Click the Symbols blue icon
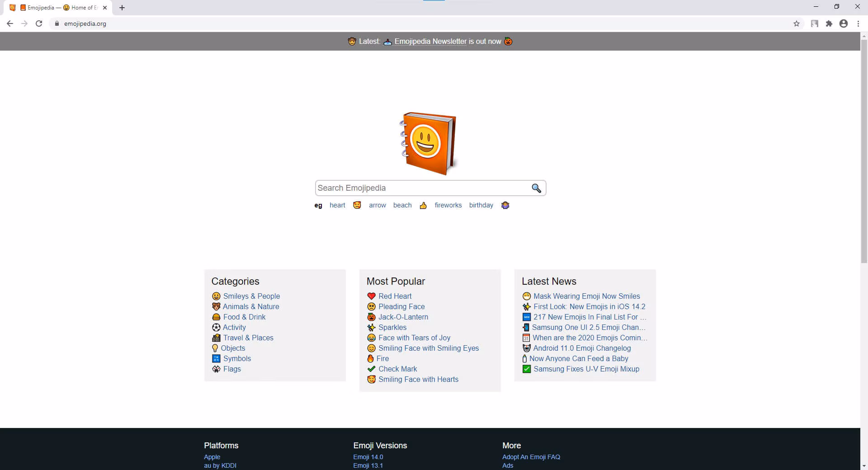This screenshot has height=470, width=868. click(216, 359)
